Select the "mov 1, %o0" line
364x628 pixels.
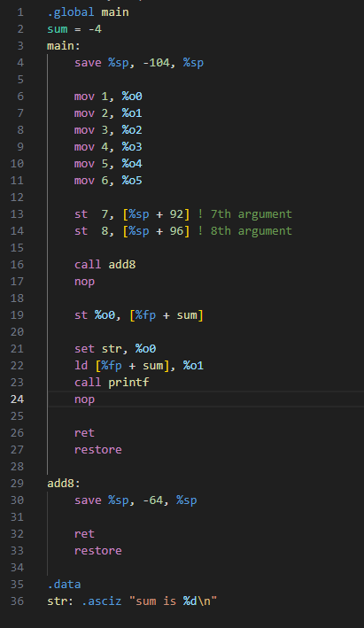(108, 97)
